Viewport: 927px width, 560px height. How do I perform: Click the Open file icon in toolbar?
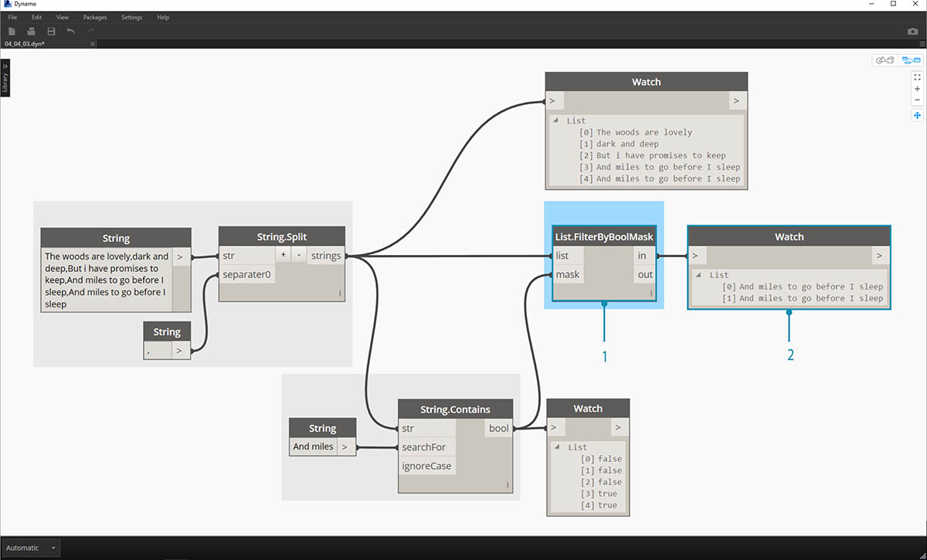coord(32,31)
